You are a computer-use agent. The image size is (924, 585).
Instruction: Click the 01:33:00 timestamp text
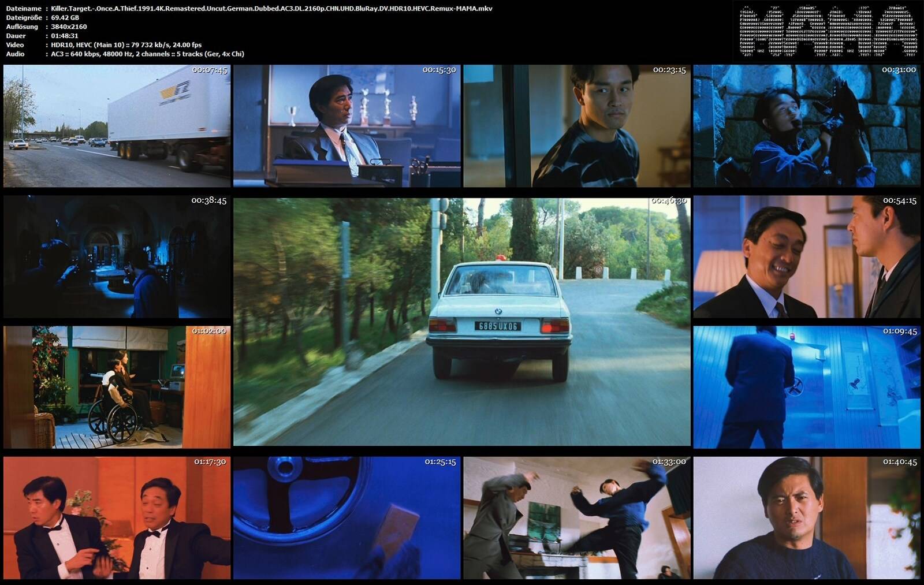[x=669, y=462]
